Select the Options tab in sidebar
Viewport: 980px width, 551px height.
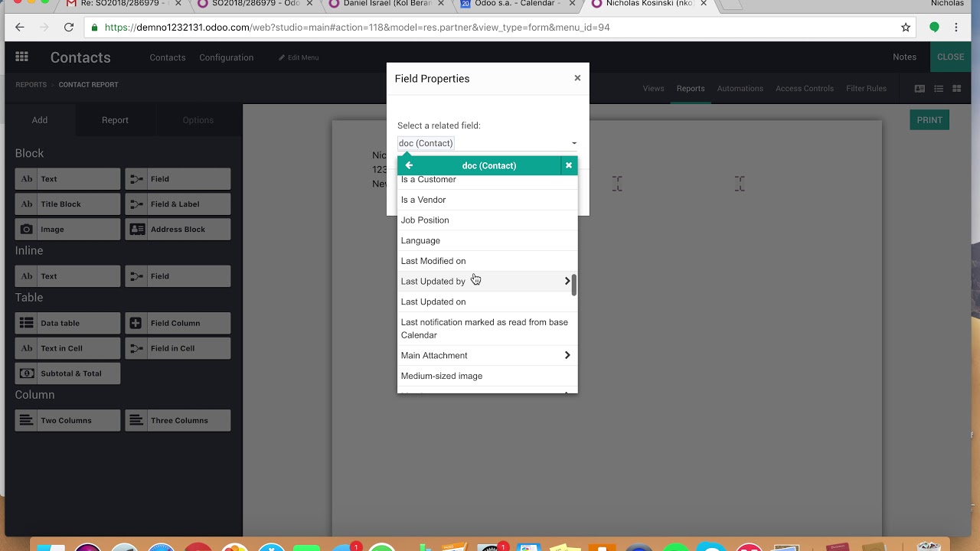pyautogui.click(x=198, y=120)
